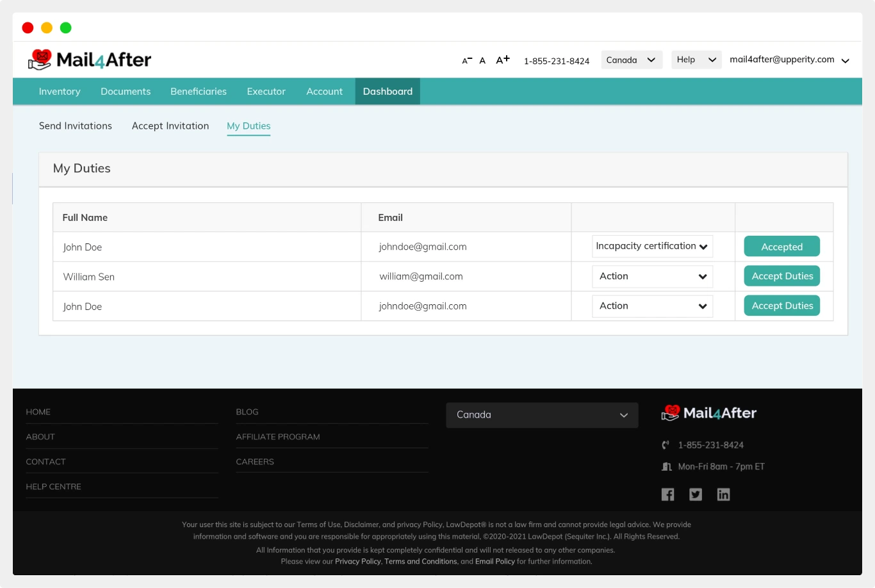This screenshot has width=875, height=588.
Task: Open the Incapacity certification dropdown for John Doe
Action: [652, 246]
